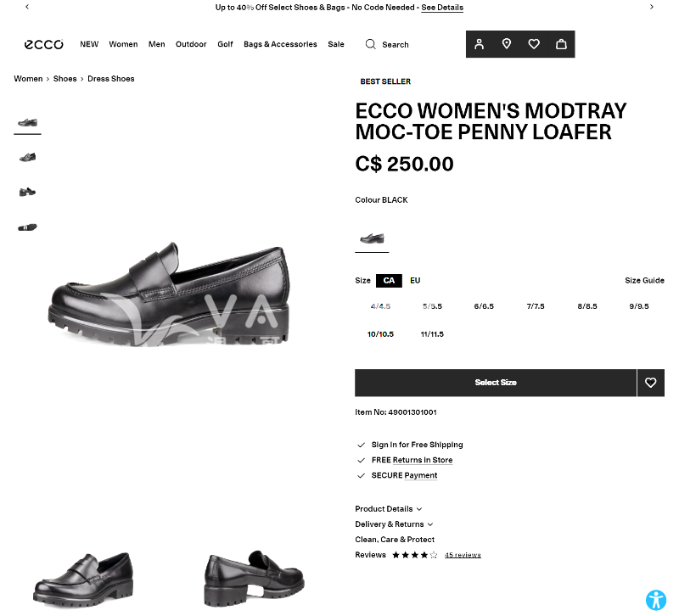Image resolution: width=679 pixels, height=616 pixels.
Task: Click the store locator pin icon
Action: click(x=507, y=44)
